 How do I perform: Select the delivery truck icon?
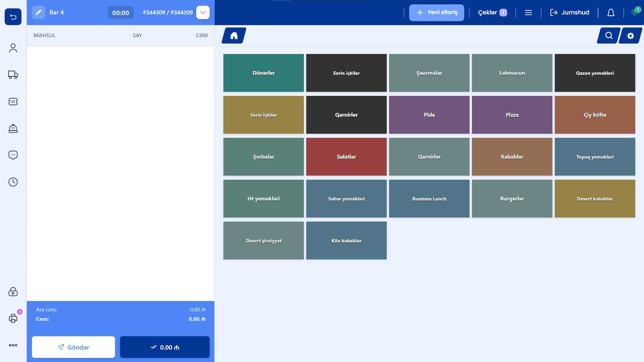tap(13, 75)
